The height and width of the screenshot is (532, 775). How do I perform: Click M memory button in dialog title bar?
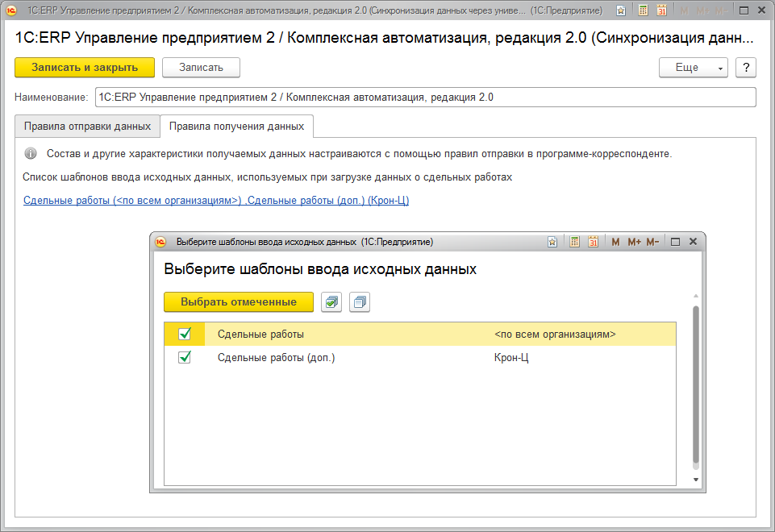pos(615,242)
